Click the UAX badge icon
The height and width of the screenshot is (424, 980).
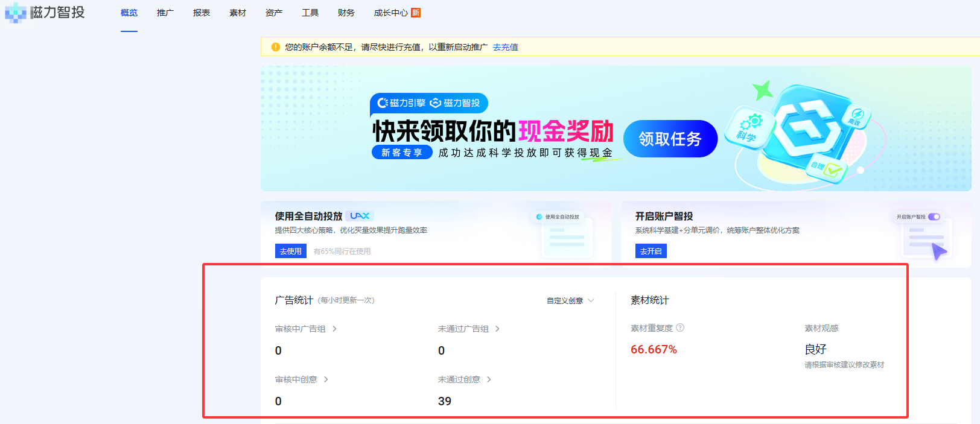[x=360, y=216]
